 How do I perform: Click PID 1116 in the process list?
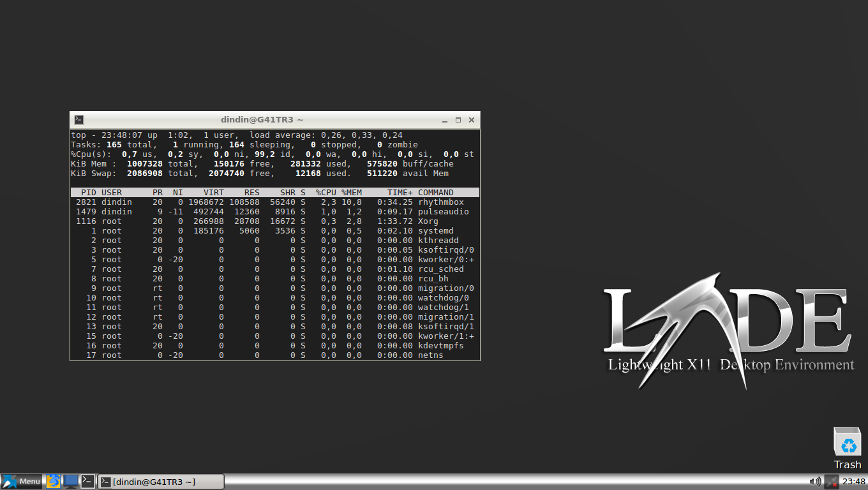coord(86,221)
